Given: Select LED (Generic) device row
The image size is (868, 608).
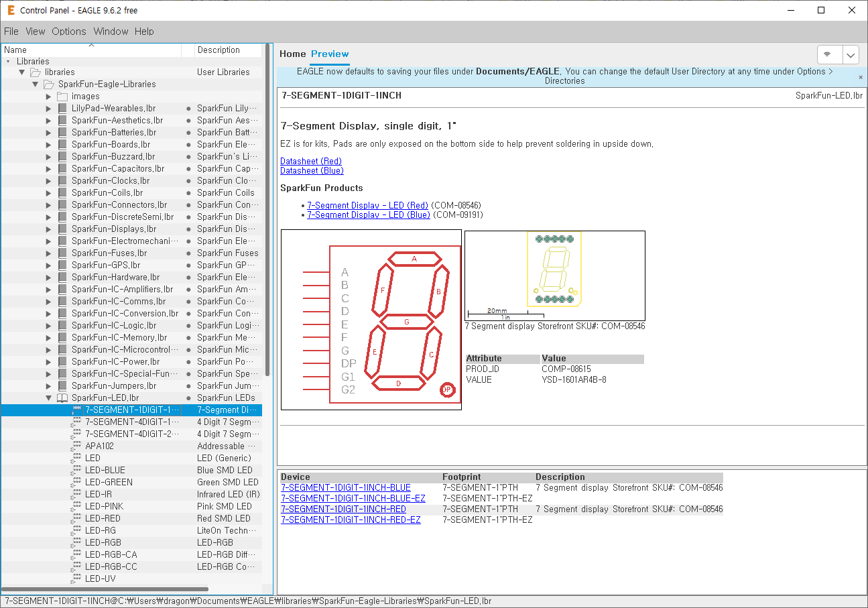Looking at the screenshot, I should pyautogui.click(x=131, y=458).
